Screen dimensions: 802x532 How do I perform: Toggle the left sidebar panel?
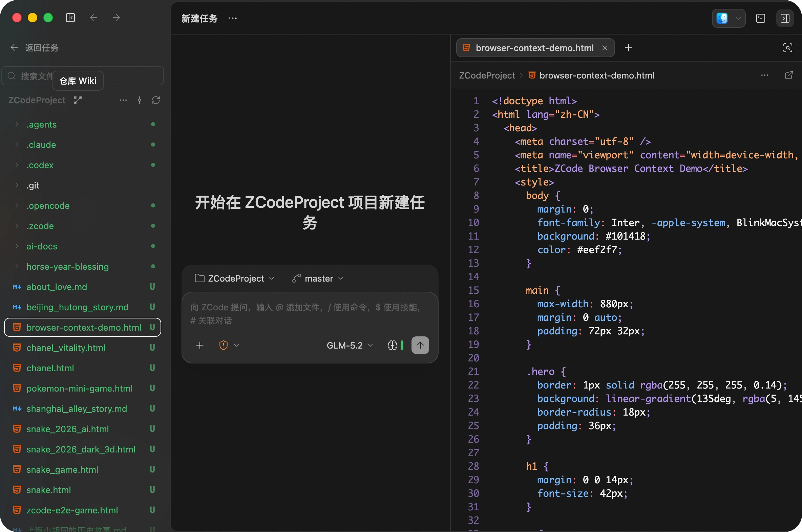(x=70, y=18)
